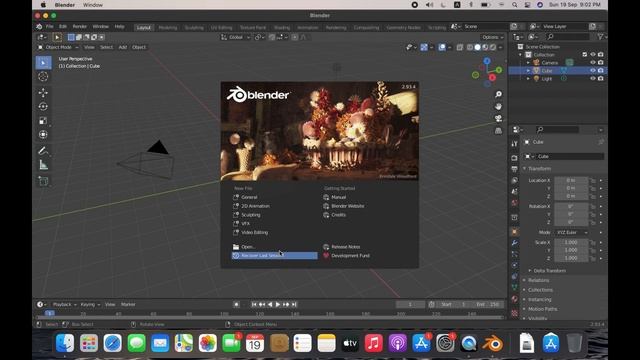Open the viewport Add menu
Screen dimensions: 640x360
pyautogui.click(x=122, y=47)
